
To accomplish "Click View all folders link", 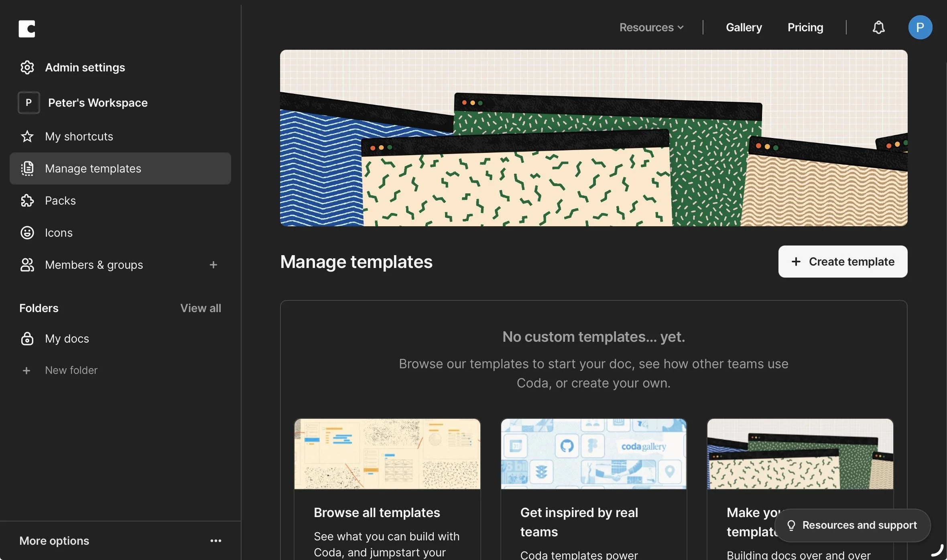I will pyautogui.click(x=200, y=308).
